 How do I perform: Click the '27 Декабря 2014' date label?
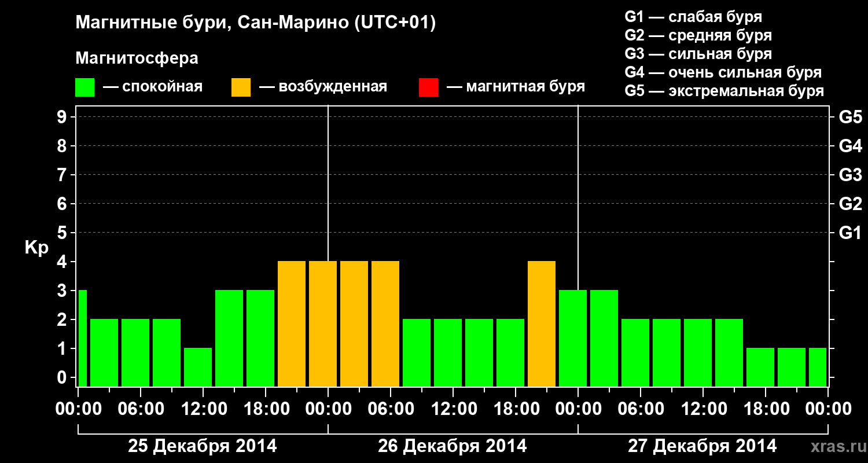(703, 446)
